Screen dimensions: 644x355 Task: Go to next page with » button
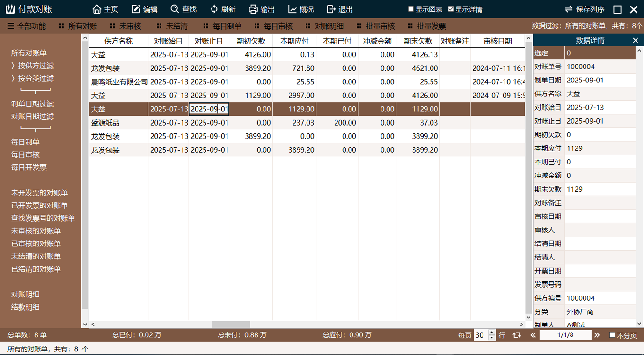(x=597, y=335)
